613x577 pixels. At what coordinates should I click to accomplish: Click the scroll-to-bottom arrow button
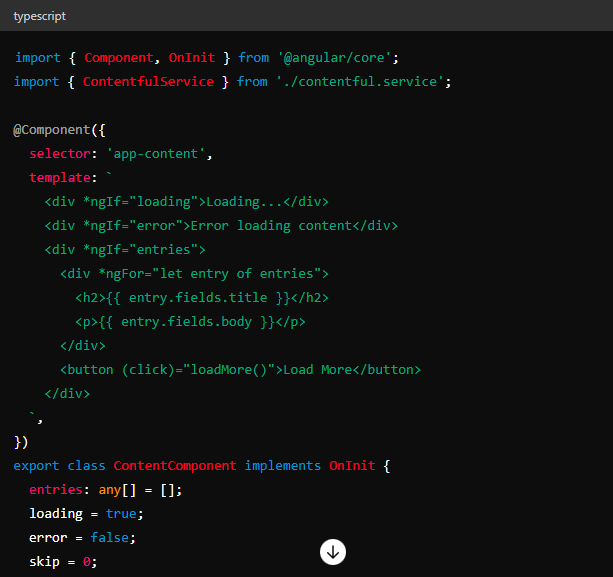(x=333, y=552)
